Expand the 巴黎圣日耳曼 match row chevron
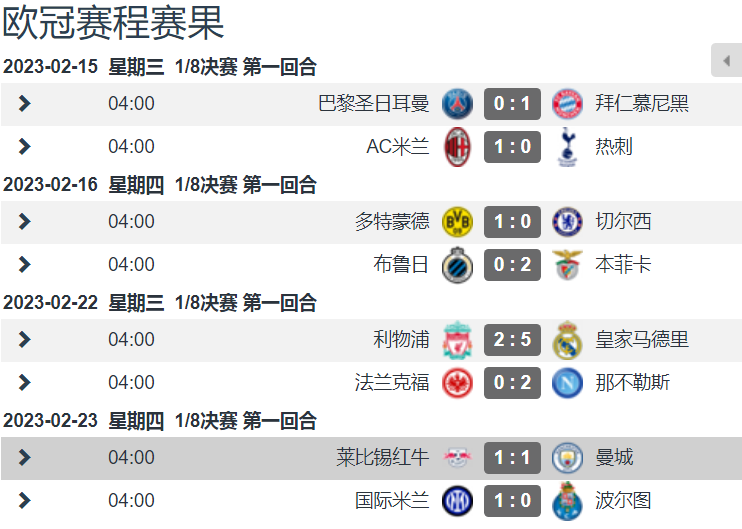Screen dimensions: 742x529 point(24,104)
